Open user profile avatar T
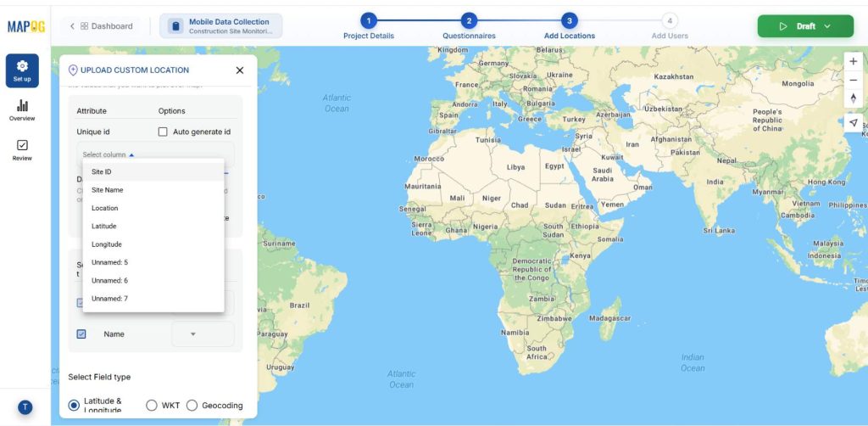 (x=25, y=407)
